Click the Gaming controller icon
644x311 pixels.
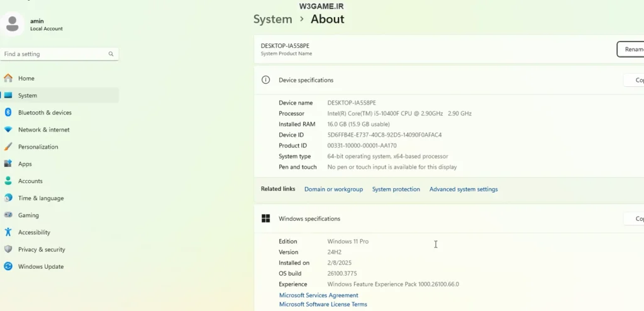click(x=8, y=215)
